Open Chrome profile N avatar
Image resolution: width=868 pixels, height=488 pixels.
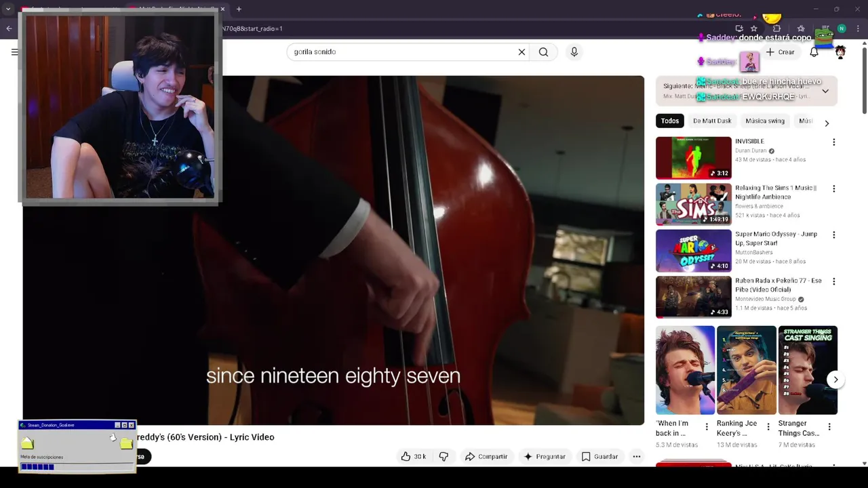(x=842, y=28)
